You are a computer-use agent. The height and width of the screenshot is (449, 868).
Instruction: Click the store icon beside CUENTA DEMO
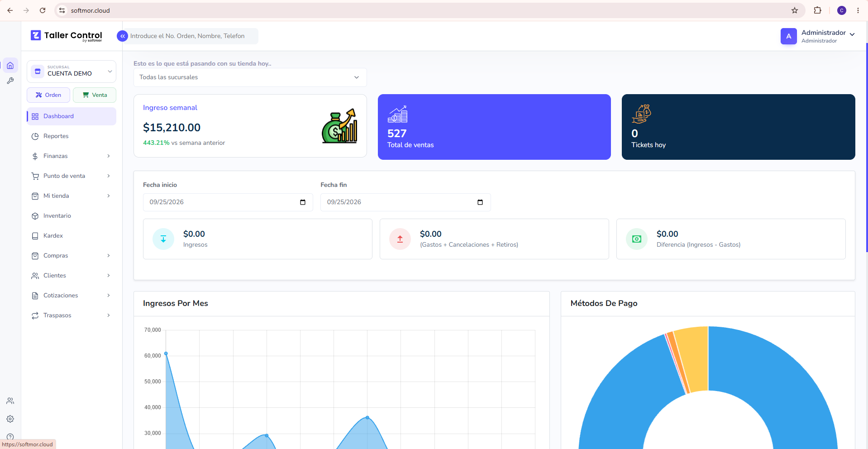pyautogui.click(x=38, y=72)
